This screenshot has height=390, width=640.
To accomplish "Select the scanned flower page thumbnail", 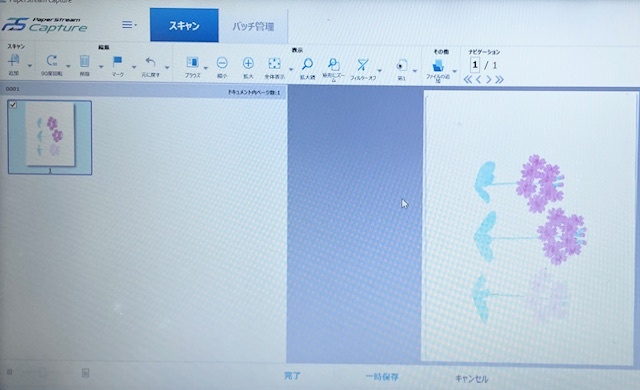I will tap(50, 137).
